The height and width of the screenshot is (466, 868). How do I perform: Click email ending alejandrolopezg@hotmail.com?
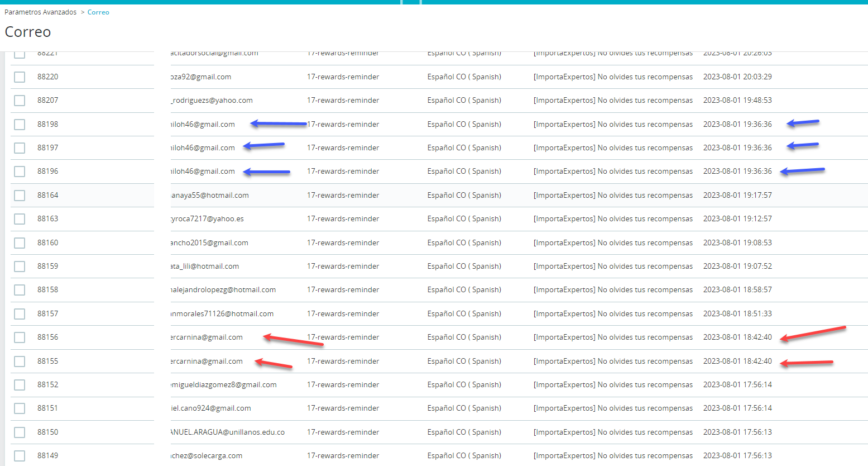tap(223, 289)
